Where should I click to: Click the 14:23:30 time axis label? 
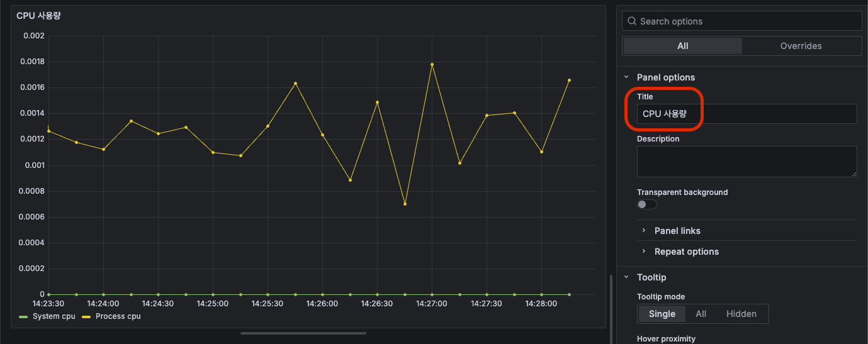(x=48, y=304)
